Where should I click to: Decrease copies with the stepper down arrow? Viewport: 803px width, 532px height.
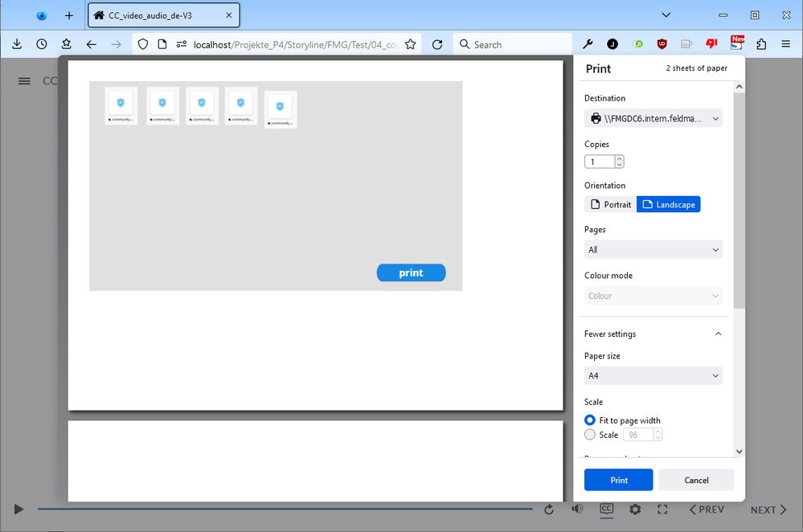tap(619, 165)
